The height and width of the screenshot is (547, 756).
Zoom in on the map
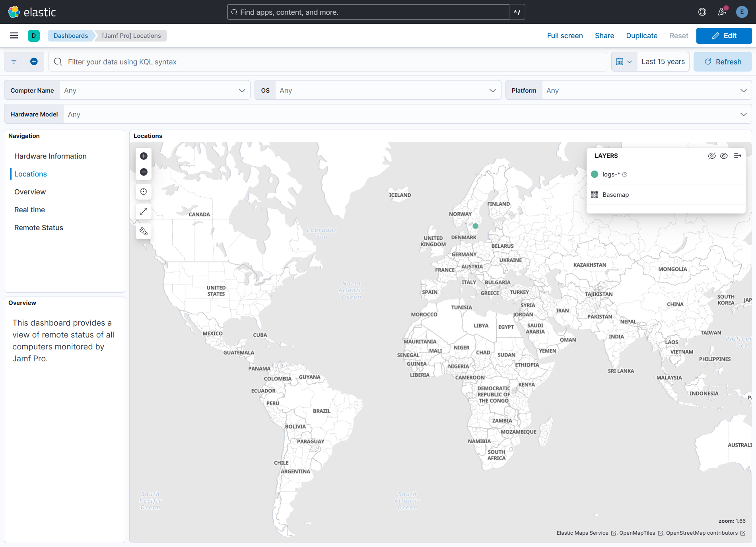pos(144,156)
